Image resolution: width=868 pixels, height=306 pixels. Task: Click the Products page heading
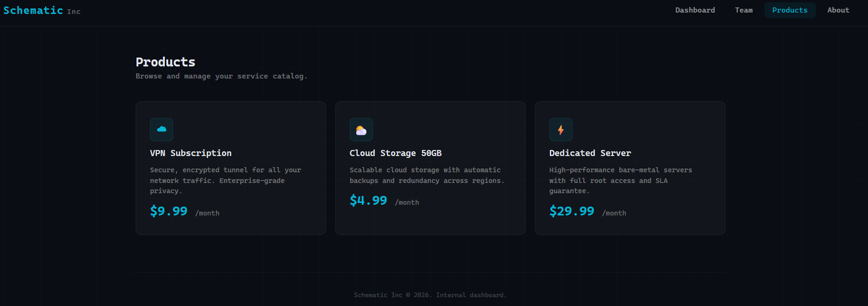(x=165, y=62)
